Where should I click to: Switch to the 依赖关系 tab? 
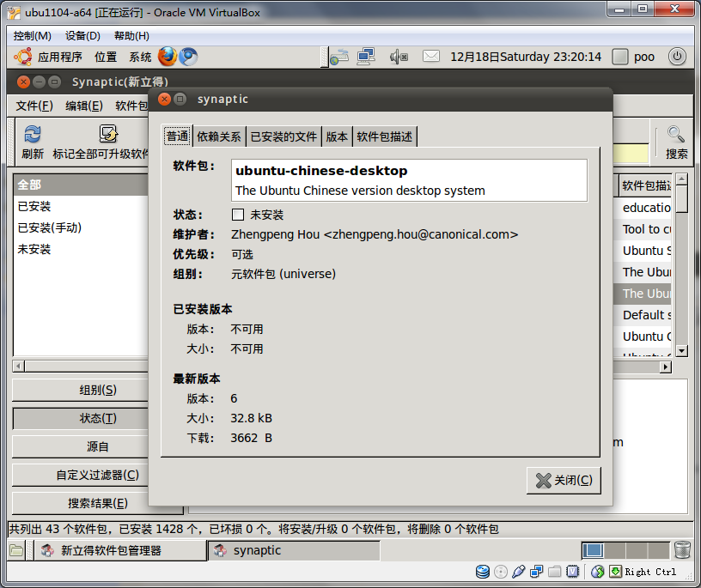pyautogui.click(x=219, y=136)
